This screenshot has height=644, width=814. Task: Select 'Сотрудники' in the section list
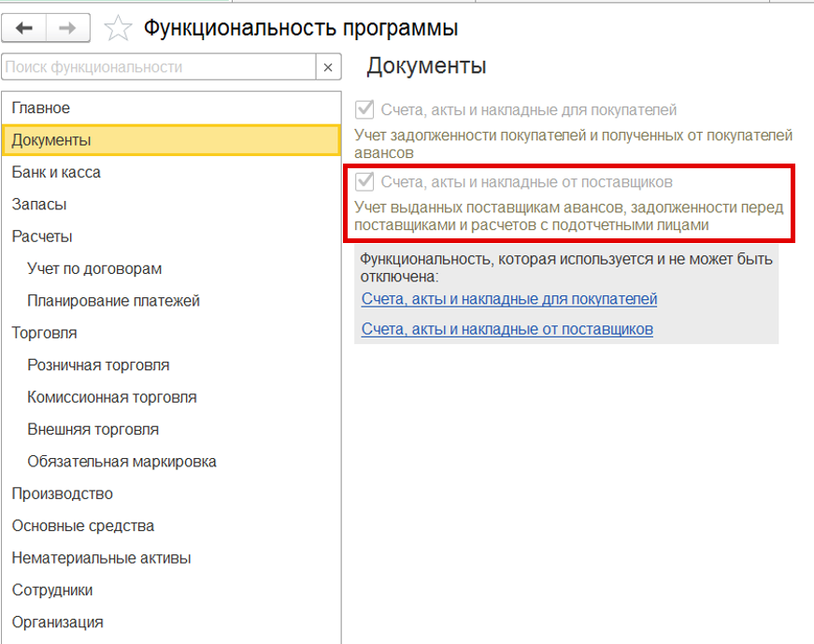[52, 590]
